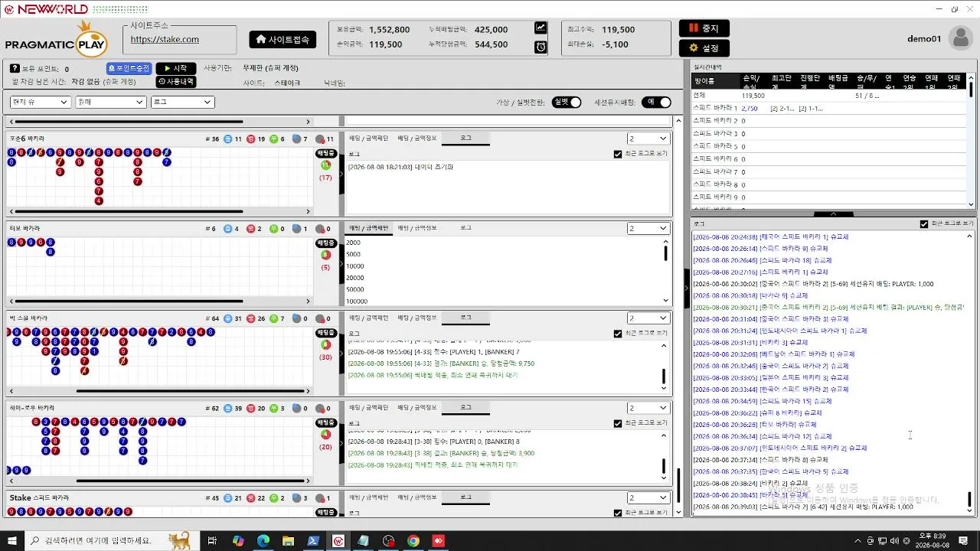Click the panel collapse arrow beside 빅 스몰 바카라
Viewport: 980px width, 551px height.
[341, 354]
